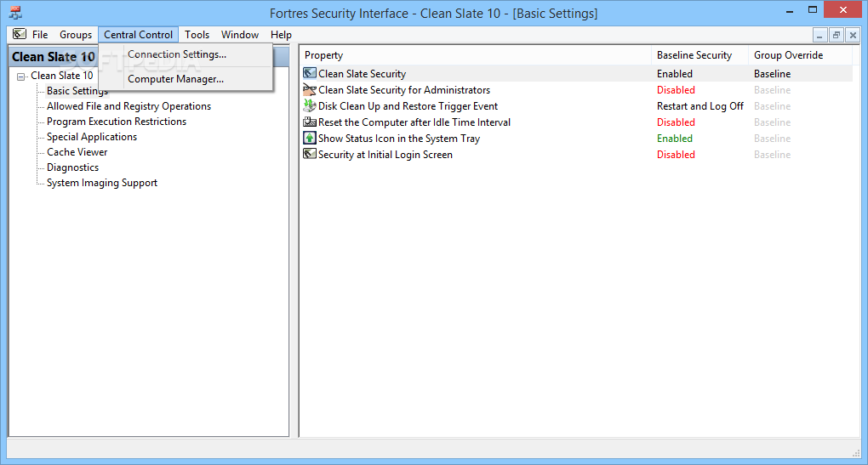Click the Clean Slate Security row icon
868x465 pixels.
tap(310, 74)
